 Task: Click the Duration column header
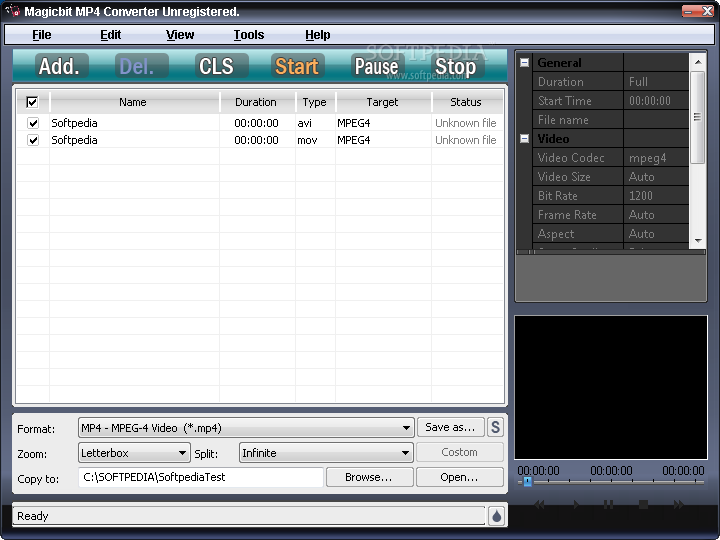click(x=256, y=102)
